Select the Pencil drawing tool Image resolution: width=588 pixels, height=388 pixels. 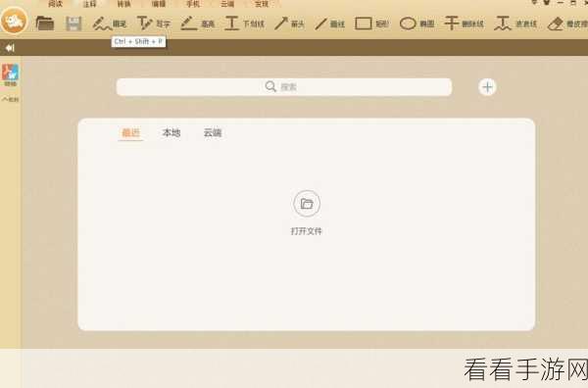click(110, 24)
